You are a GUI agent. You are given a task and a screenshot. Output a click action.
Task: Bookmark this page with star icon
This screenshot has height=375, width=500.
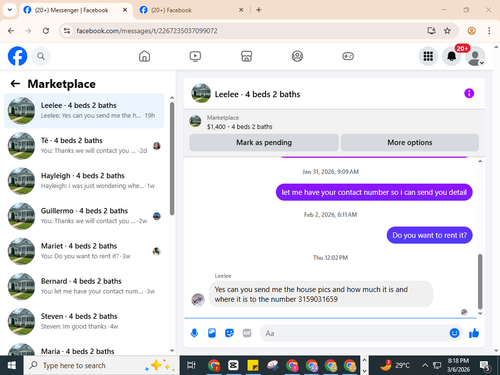(447, 31)
